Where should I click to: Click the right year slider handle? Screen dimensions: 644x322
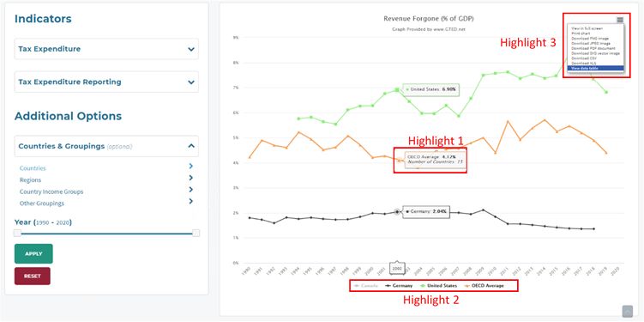196,234
